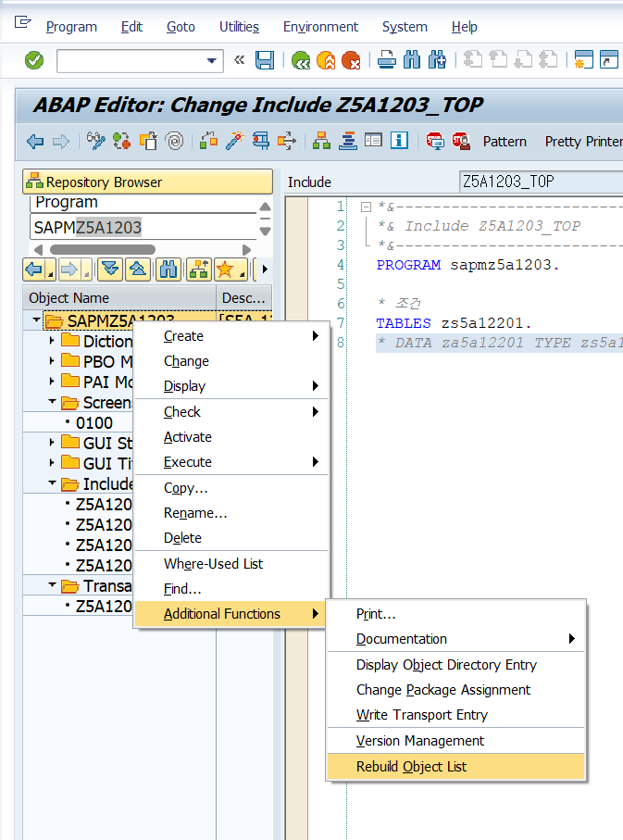Viewport: 623px width, 840px height.
Task: Expand the PBO Modules folder
Action: tap(52, 361)
